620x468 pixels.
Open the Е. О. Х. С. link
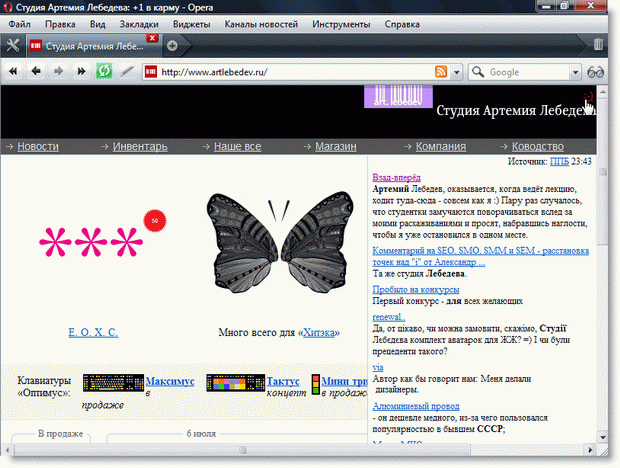coord(93,332)
